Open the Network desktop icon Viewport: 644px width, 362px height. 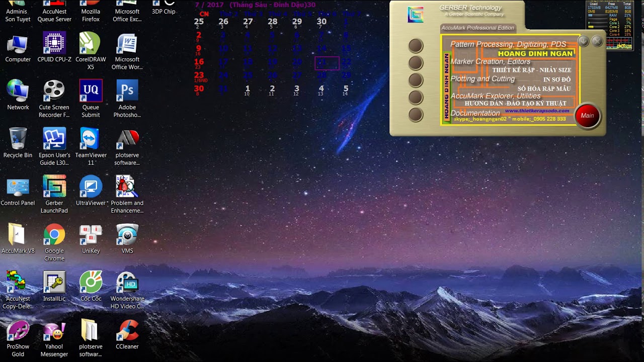pyautogui.click(x=18, y=96)
